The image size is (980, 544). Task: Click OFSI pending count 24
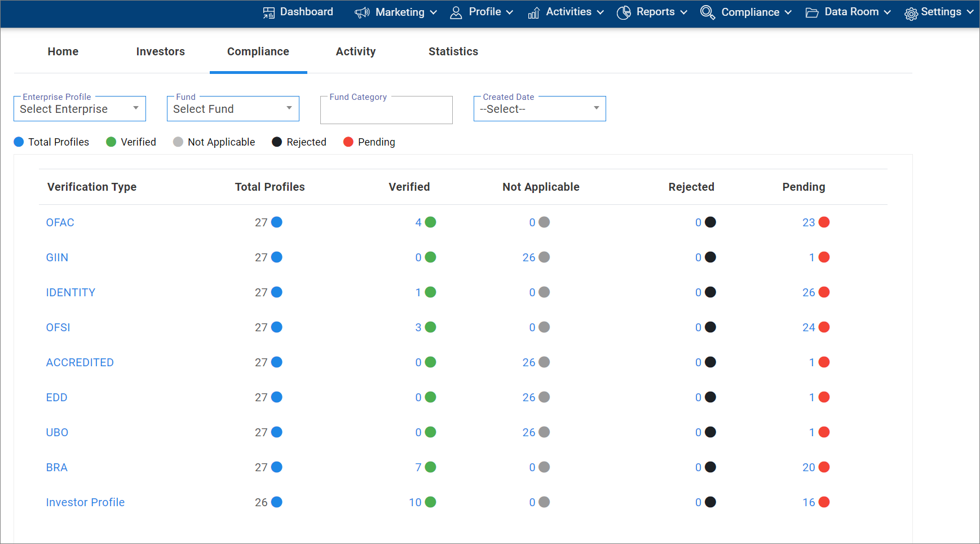(x=809, y=327)
